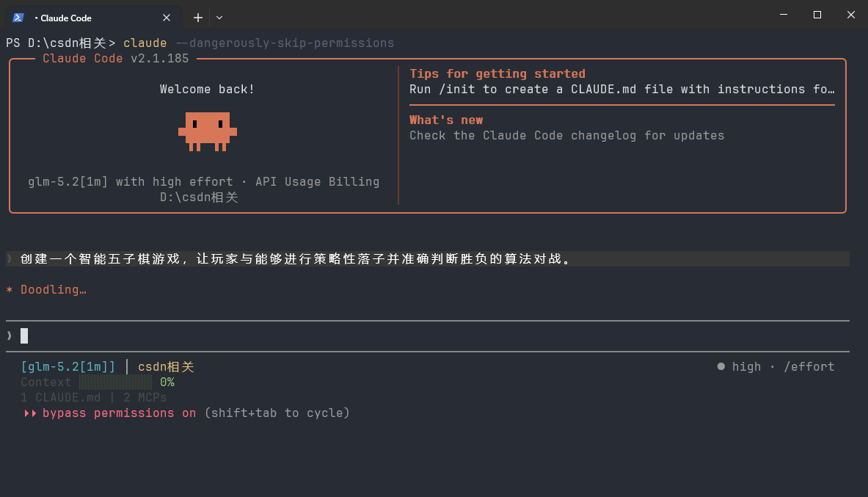Select the Claude Code terminal tab
Image resolution: width=868 pixels, height=497 pixels.
click(94, 18)
